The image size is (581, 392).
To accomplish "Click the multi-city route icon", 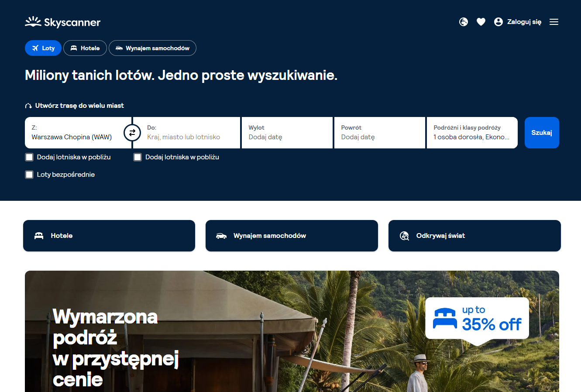I will tap(28, 106).
